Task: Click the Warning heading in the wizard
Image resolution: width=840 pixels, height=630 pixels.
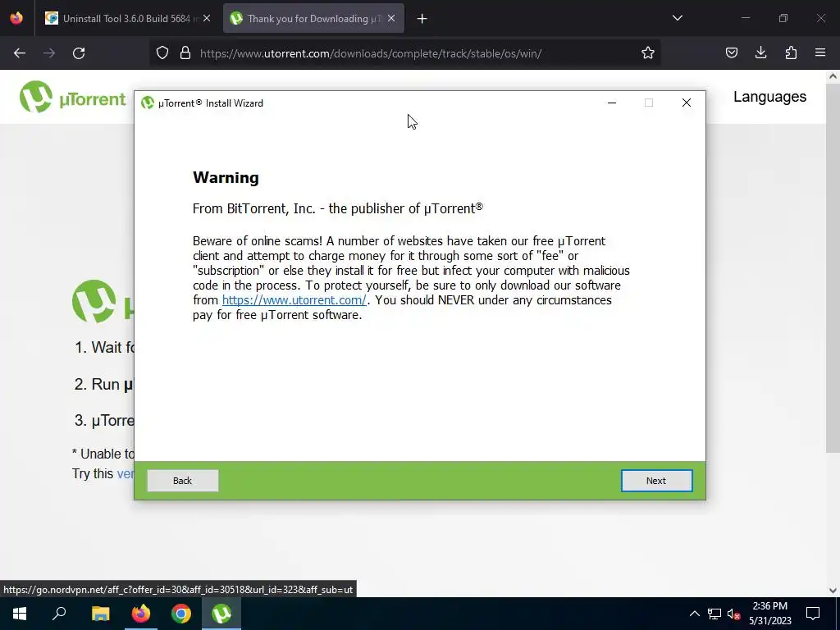Action: click(226, 177)
